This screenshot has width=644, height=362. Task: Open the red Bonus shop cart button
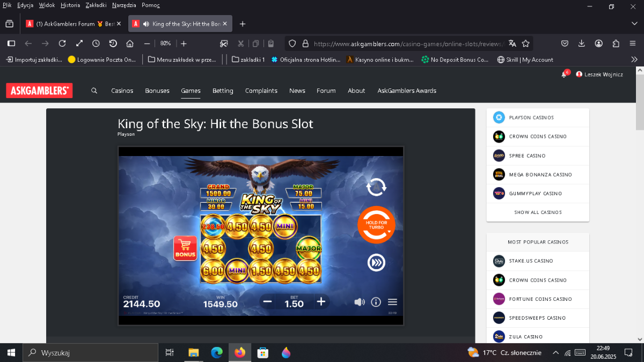click(x=185, y=248)
